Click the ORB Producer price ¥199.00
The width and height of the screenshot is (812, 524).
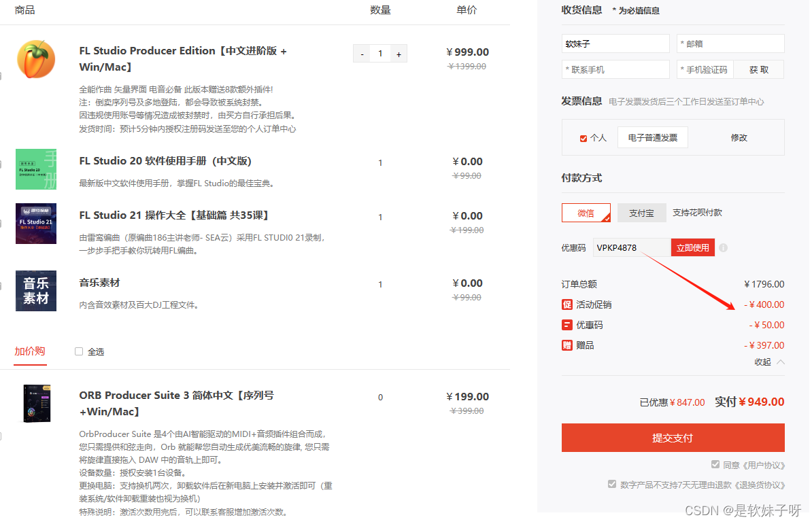468,397
